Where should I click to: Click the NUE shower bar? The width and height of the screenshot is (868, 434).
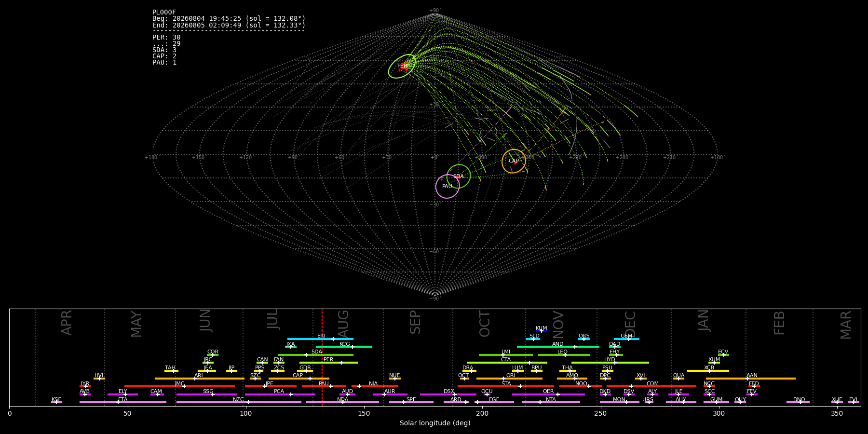point(395,379)
